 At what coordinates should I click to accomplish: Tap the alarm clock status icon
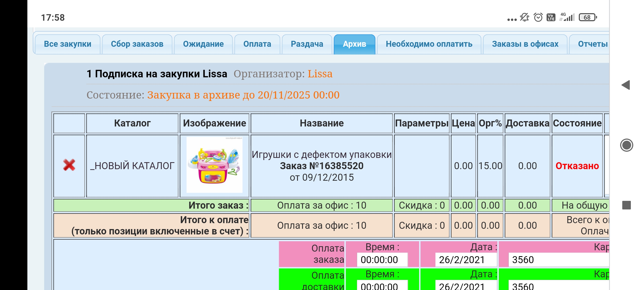pos(538,17)
